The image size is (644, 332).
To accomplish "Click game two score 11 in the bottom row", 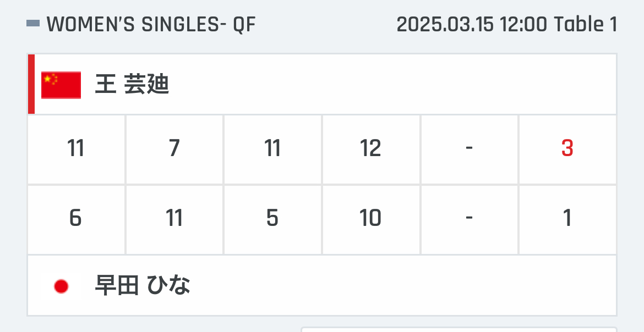I will click(174, 219).
